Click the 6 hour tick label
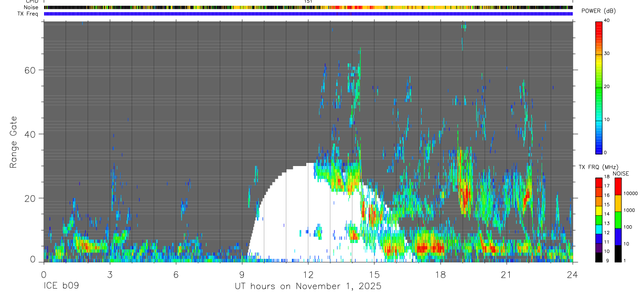This screenshot has height=297, width=644. point(176,274)
